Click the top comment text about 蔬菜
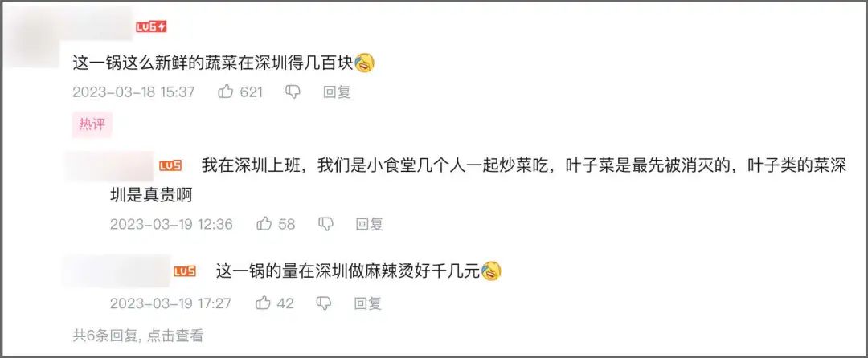Screen dimensions: 868x358 [213, 63]
